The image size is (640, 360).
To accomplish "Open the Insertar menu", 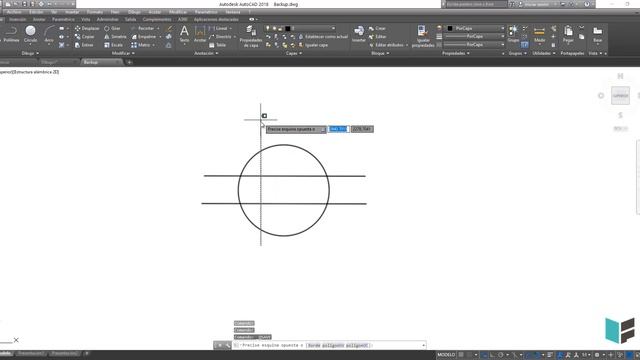I will coord(72,12).
